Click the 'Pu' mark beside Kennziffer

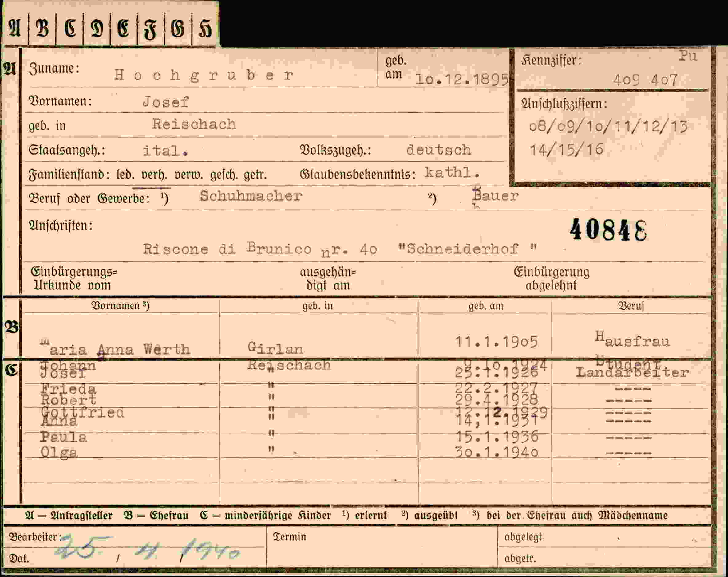point(688,56)
